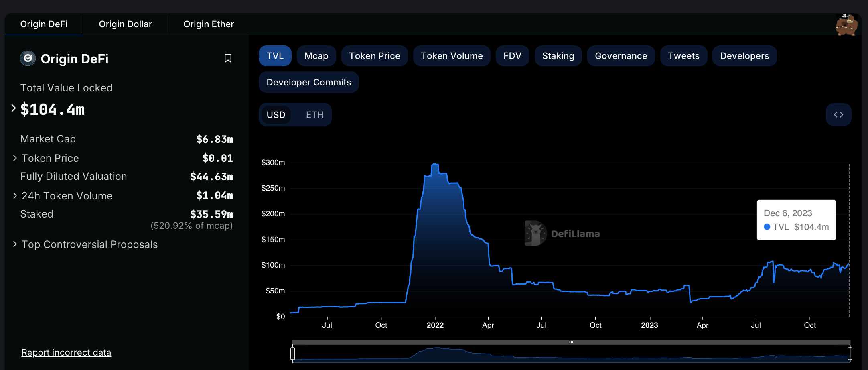The height and width of the screenshot is (370, 868).
Task: Enable Token Volume on the chart
Action: pos(452,56)
